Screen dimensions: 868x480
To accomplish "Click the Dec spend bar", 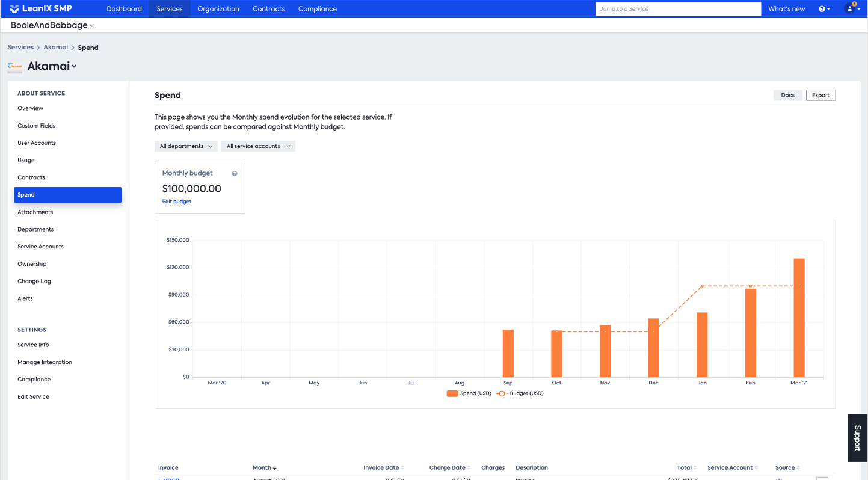I will tap(653, 348).
